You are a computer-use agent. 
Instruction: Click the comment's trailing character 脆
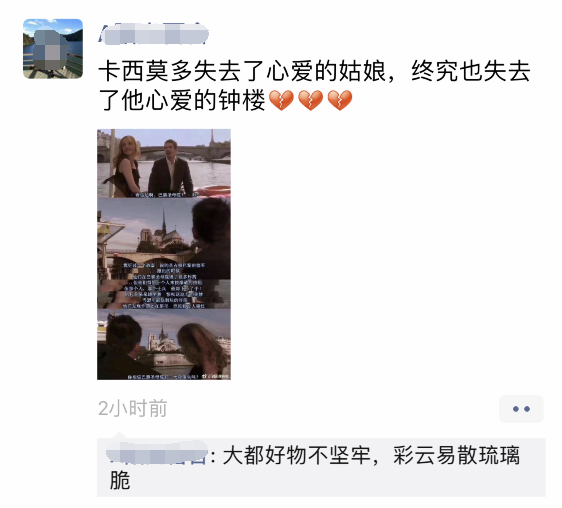[120, 480]
